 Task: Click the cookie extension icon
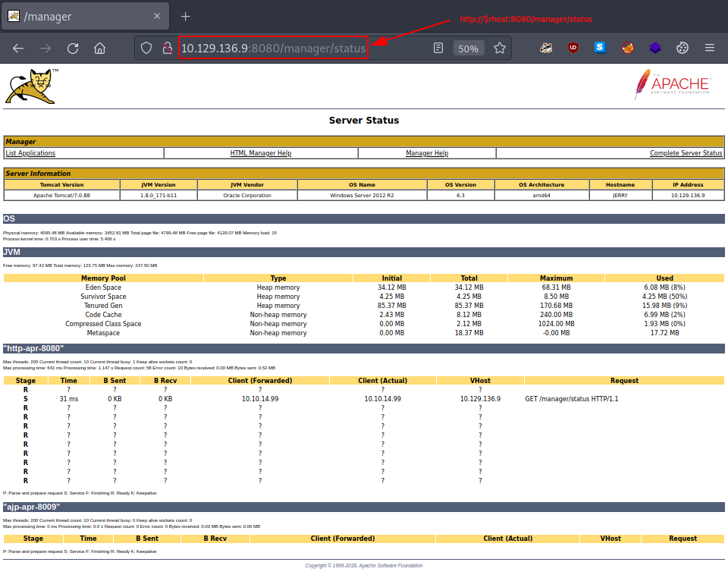point(682,48)
